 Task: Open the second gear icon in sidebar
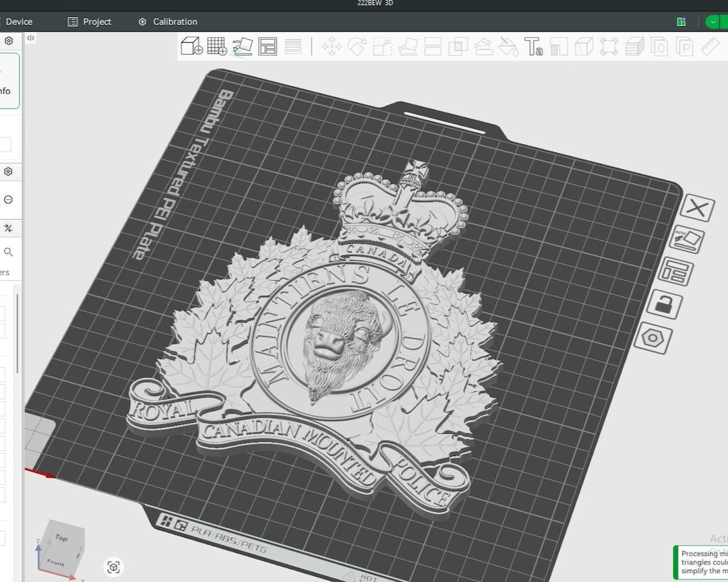pos(8,172)
